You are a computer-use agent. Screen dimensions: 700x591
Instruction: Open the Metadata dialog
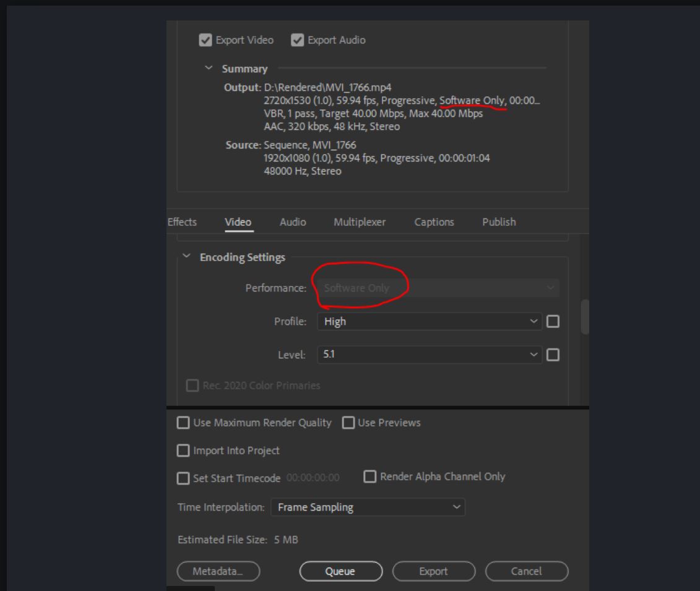tap(217, 571)
